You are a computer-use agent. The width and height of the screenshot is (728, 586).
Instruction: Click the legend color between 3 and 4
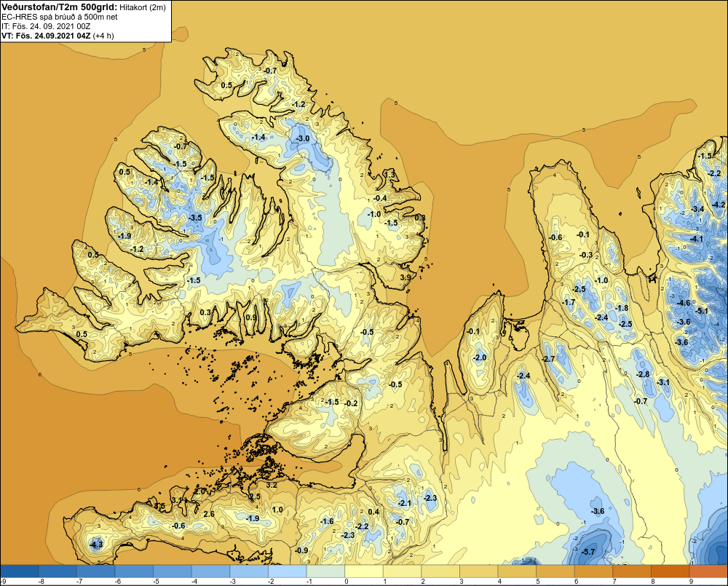(479, 571)
